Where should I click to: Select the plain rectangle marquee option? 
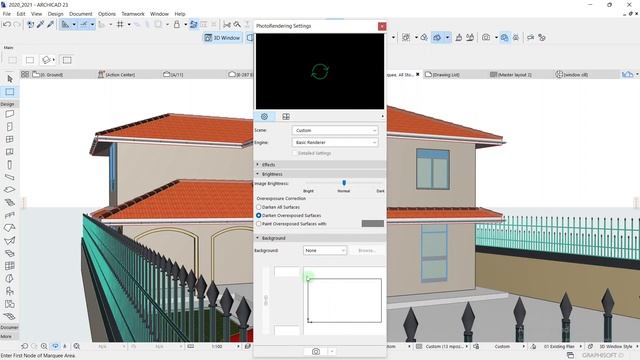tap(30, 60)
